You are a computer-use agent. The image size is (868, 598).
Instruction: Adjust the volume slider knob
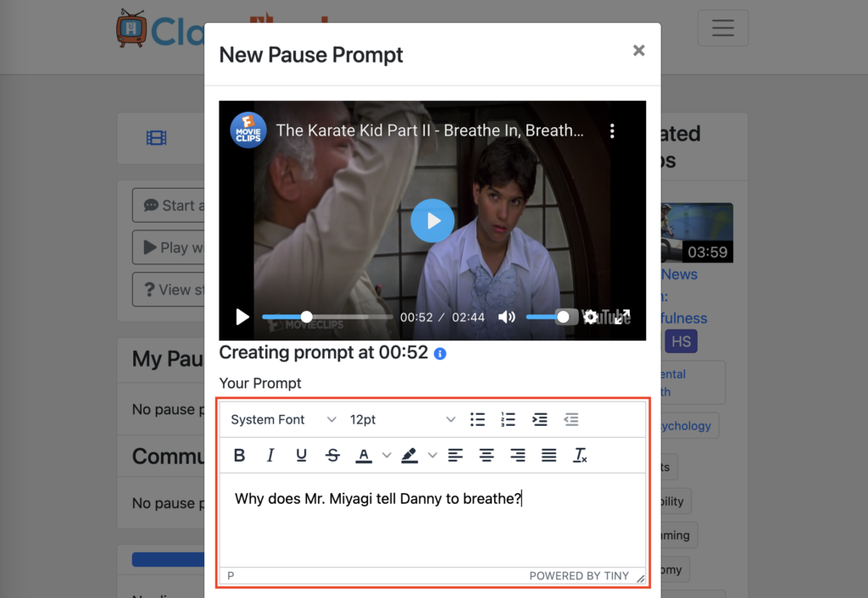click(563, 317)
